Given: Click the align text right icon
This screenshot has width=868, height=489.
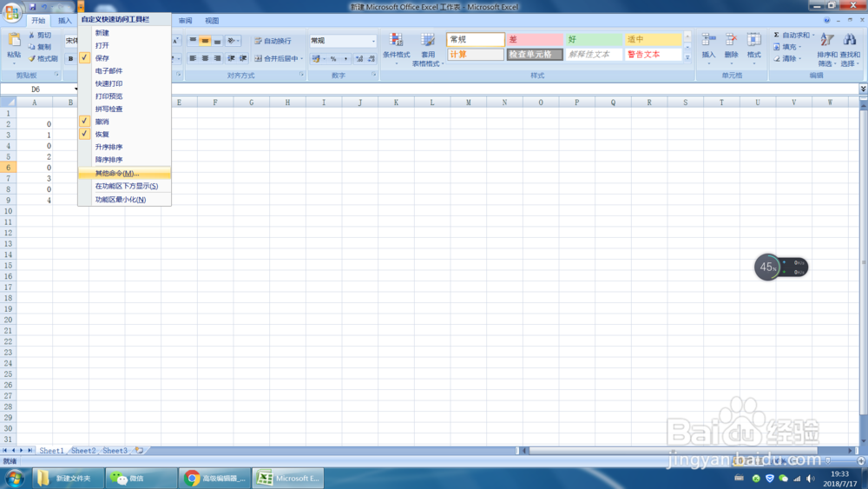Looking at the screenshot, I should coord(217,58).
